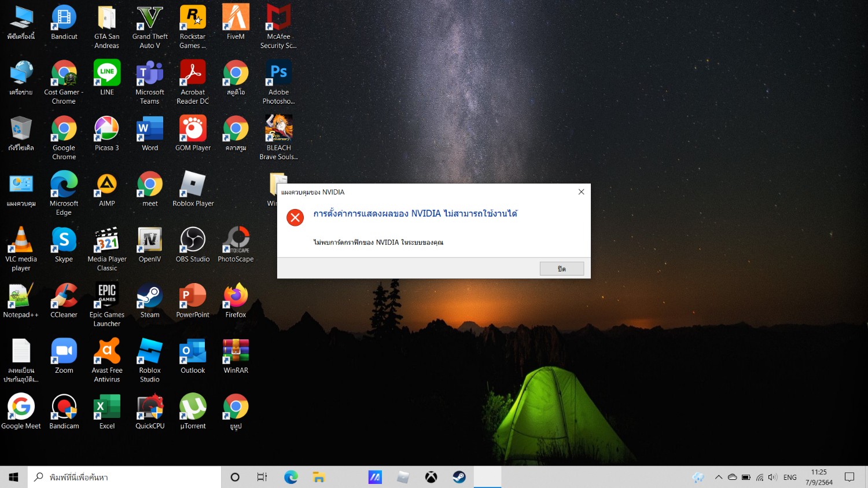This screenshot has height=488, width=868.
Task: Launch the Firefox desktop shortcut
Action: pyautogui.click(x=236, y=300)
